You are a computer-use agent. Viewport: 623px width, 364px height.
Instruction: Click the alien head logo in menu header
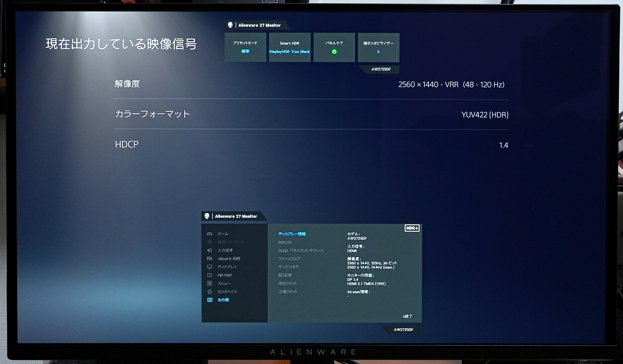[x=207, y=216]
